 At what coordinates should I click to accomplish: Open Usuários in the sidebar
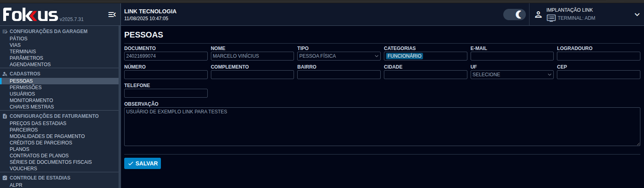pyautogui.click(x=22, y=94)
